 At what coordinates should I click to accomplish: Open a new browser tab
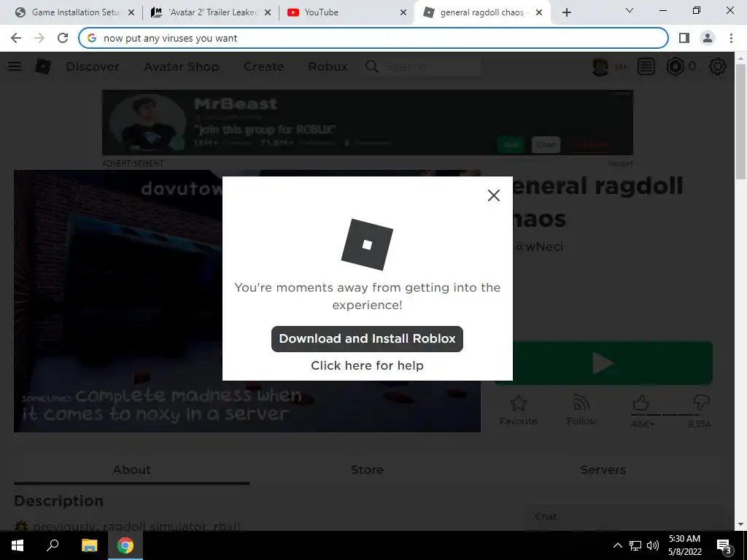click(566, 12)
